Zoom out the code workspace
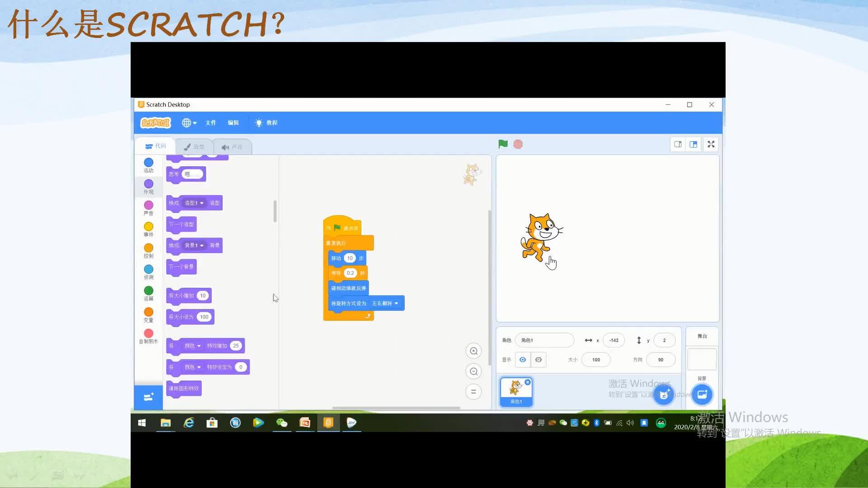 (x=473, y=371)
